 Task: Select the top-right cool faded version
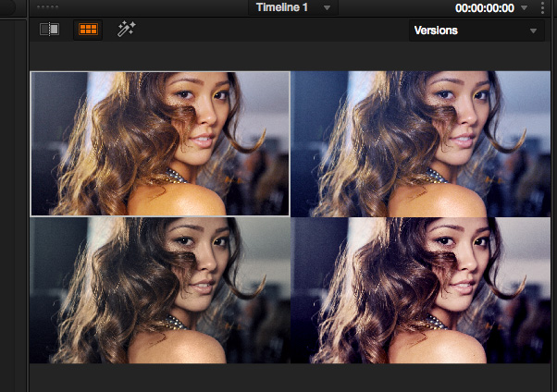coord(423,143)
